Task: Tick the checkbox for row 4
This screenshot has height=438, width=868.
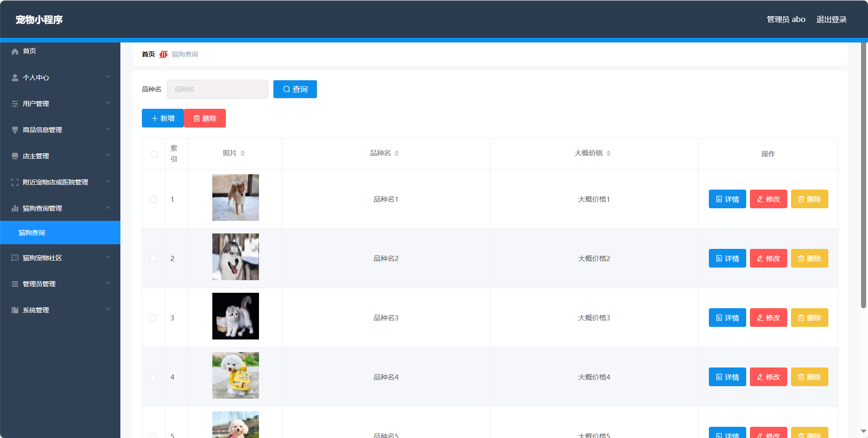Action: pos(153,377)
